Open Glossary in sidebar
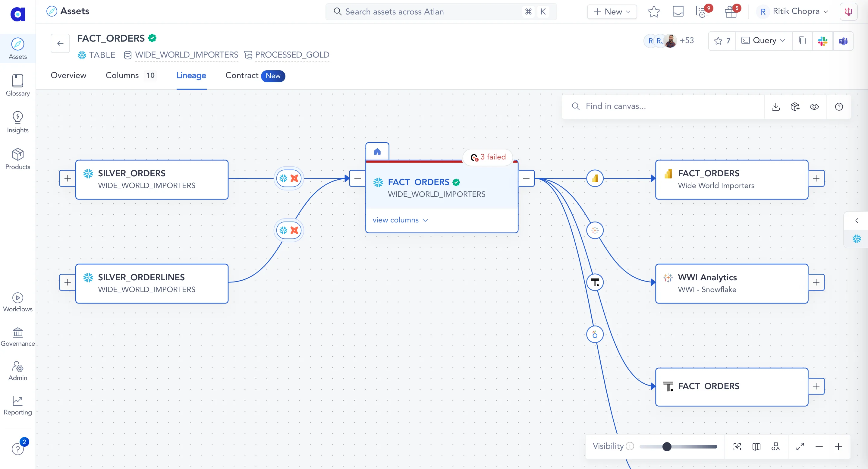The height and width of the screenshot is (469, 868). coord(17,85)
